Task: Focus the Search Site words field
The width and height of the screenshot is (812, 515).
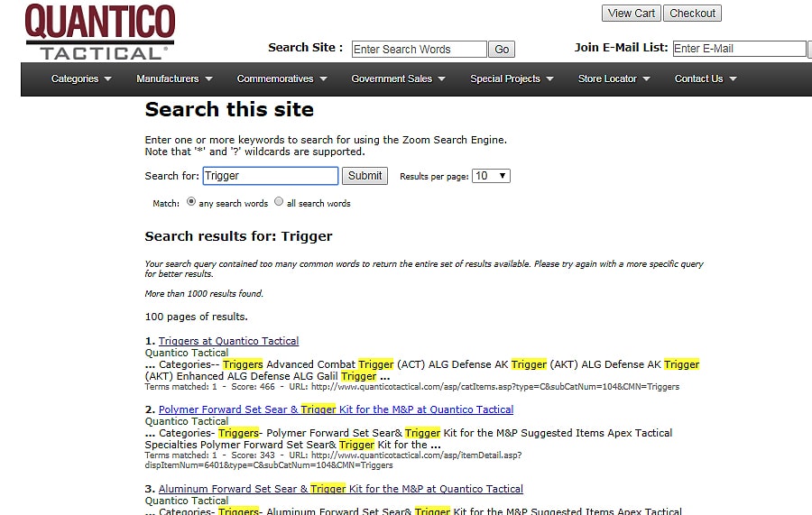Action: tap(419, 50)
